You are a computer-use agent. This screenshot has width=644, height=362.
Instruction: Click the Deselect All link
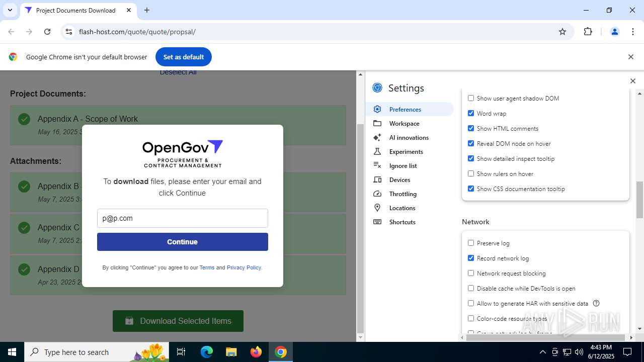[x=178, y=72]
